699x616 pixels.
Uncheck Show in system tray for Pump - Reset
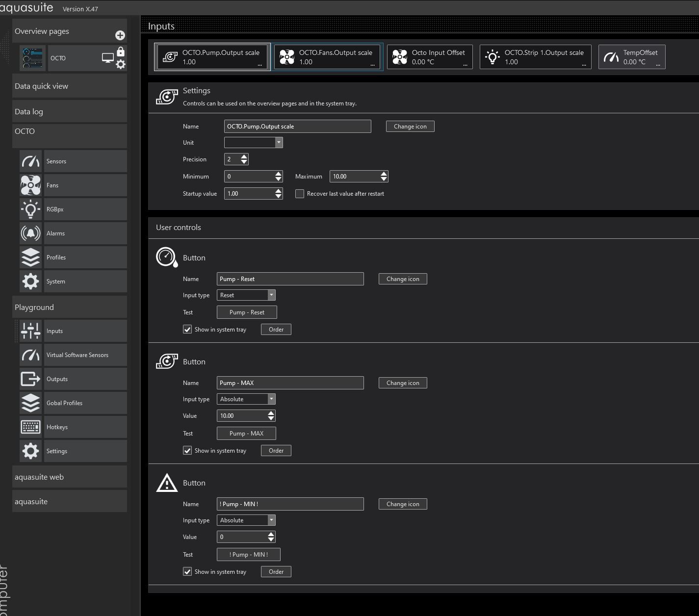(187, 330)
